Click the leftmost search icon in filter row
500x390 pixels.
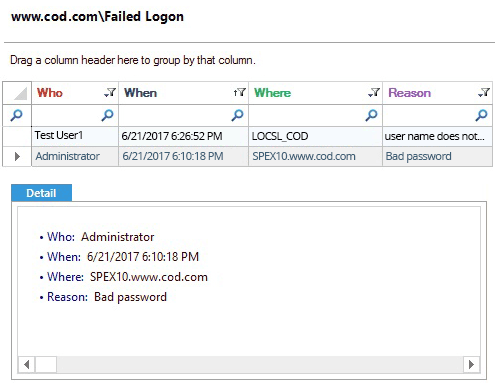coord(17,115)
